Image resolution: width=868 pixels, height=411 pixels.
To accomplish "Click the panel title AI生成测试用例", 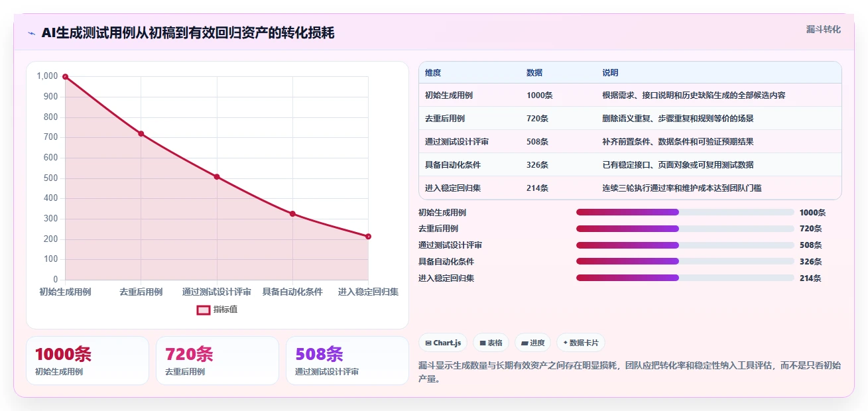I will tap(188, 33).
